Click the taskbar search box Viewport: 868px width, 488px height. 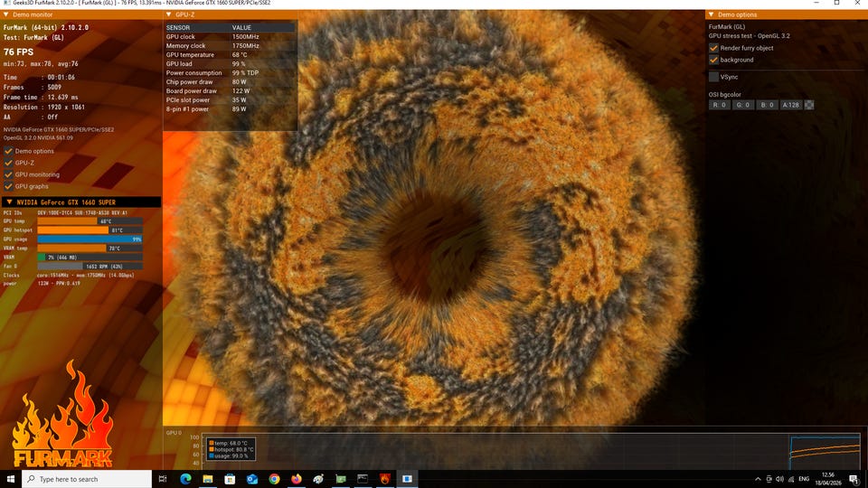tap(87, 479)
